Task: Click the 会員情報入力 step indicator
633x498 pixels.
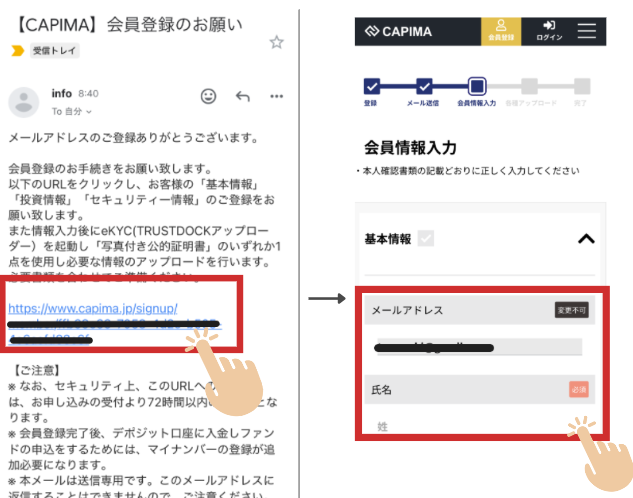Action: pyautogui.click(x=477, y=86)
